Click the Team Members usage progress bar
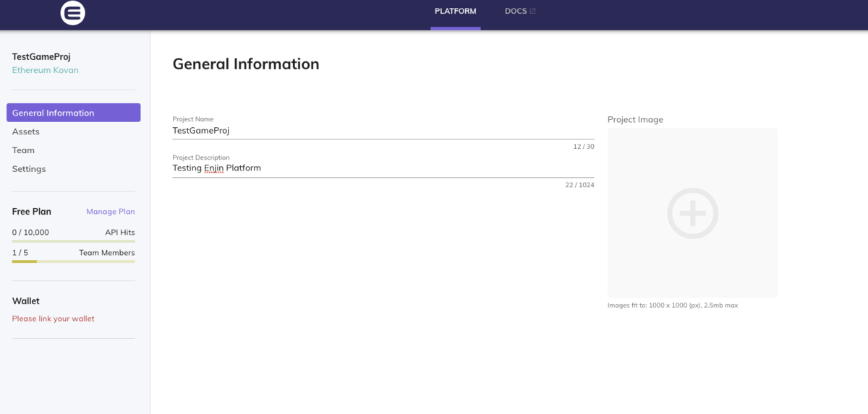Image resolution: width=868 pixels, height=414 pixels. click(74, 262)
